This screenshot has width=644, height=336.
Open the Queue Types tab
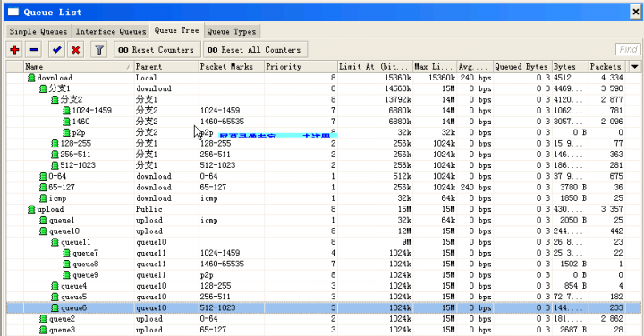point(232,31)
